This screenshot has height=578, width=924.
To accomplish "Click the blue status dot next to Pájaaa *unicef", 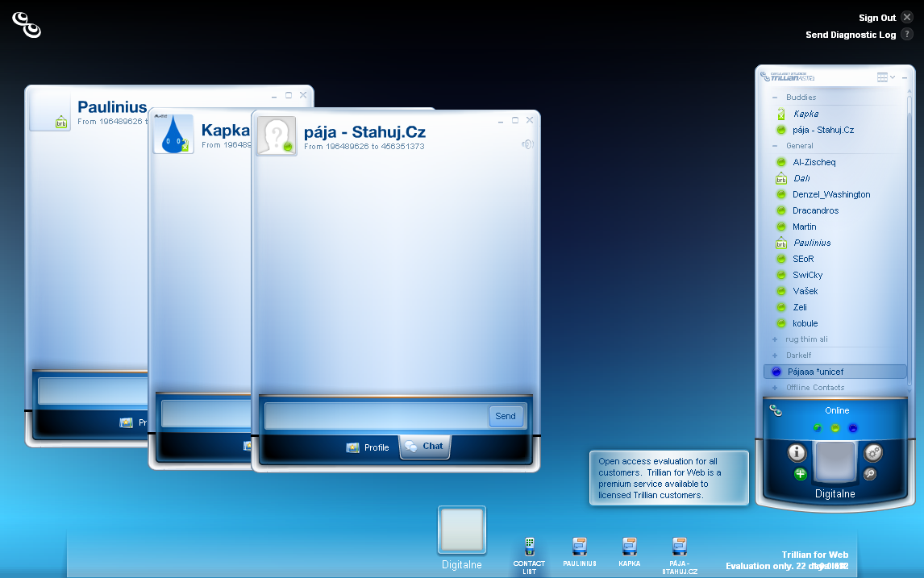I will [x=776, y=371].
